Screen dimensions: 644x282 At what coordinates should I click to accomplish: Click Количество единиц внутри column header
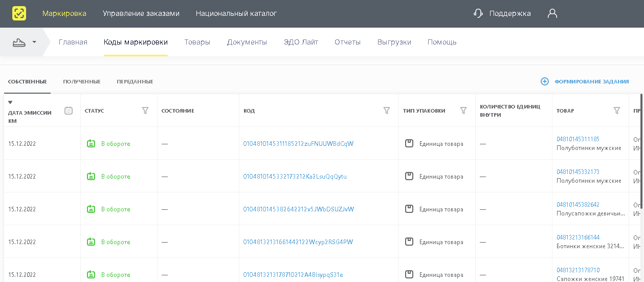pyautogui.click(x=510, y=111)
